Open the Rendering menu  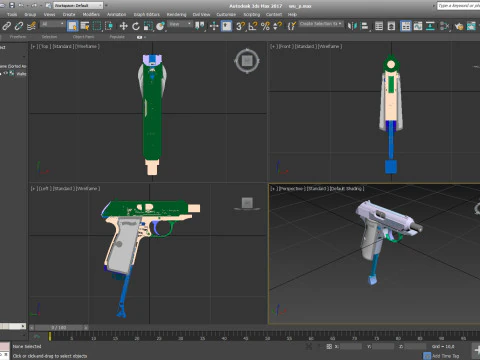(x=177, y=15)
